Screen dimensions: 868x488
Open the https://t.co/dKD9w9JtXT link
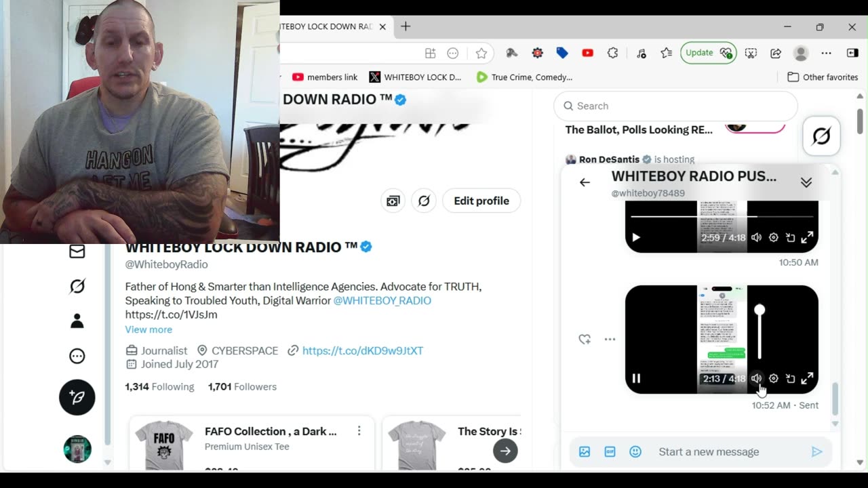tap(363, 350)
